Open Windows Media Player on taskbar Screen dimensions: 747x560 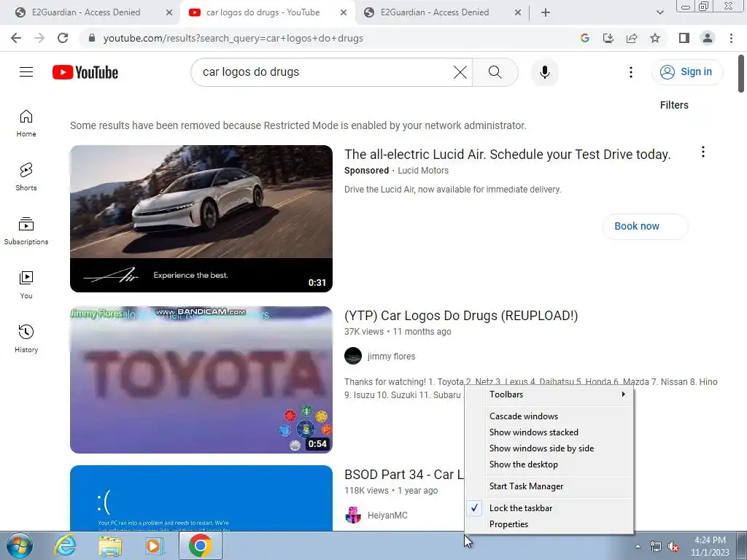155,545
